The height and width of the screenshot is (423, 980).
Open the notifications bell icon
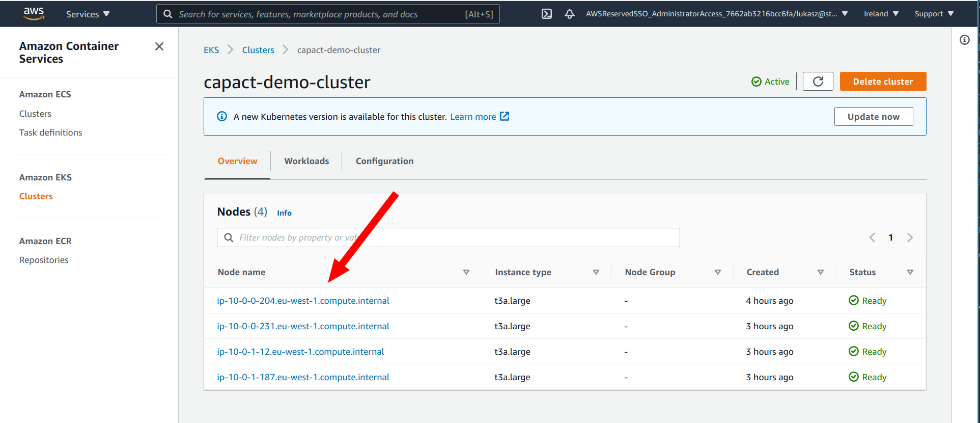pos(570,14)
